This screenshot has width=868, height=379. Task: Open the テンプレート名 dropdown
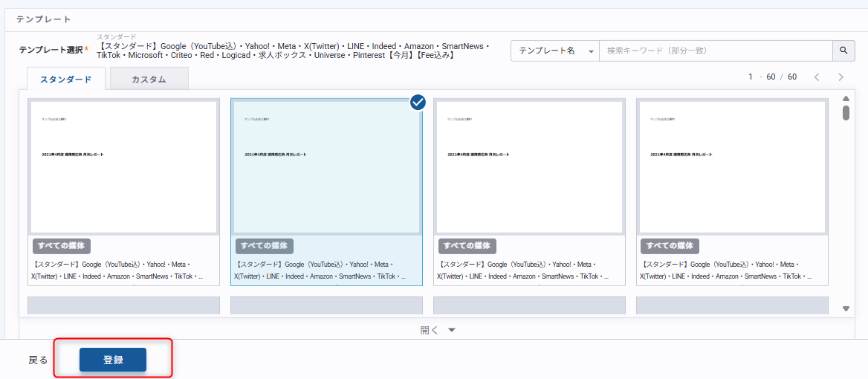(x=554, y=51)
